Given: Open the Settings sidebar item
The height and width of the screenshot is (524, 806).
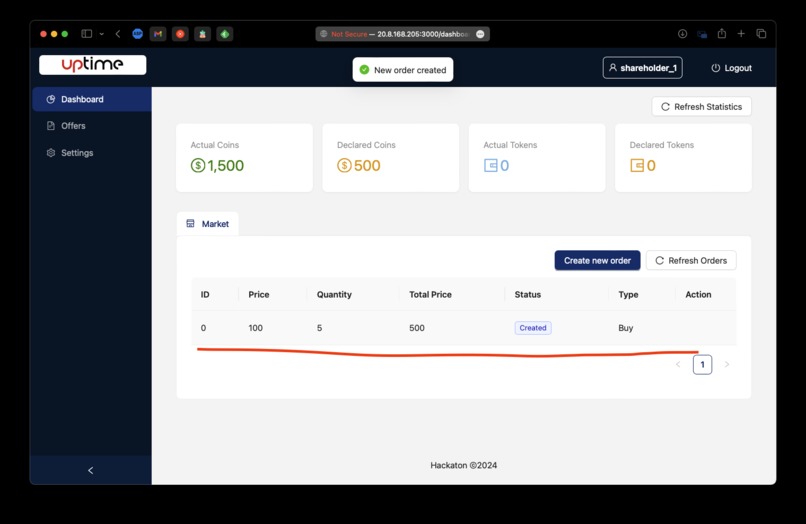Looking at the screenshot, I should click(x=92, y=153).
